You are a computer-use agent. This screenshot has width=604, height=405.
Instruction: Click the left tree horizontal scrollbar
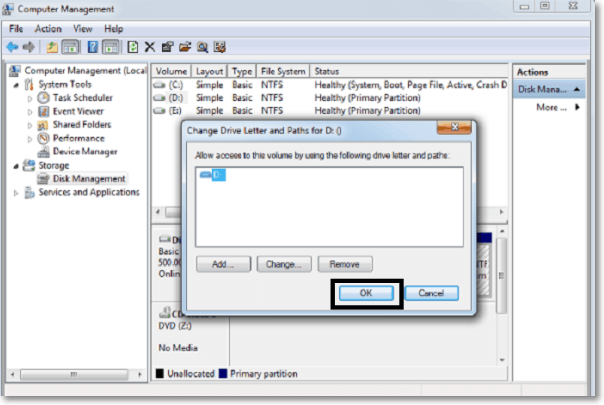click(x=75, y=374)
